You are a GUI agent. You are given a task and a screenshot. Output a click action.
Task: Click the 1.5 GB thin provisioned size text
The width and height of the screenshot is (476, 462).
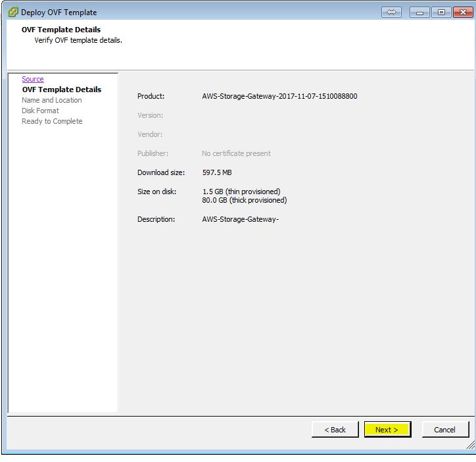tap(241, 192)
